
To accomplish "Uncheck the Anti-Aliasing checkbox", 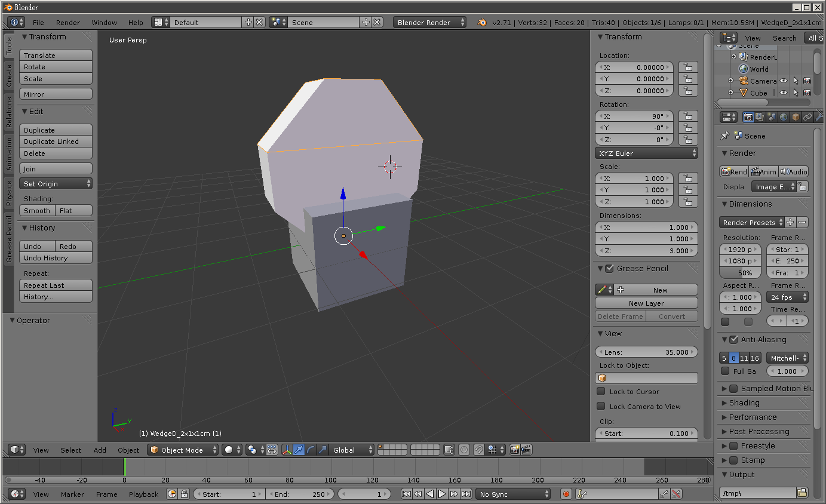I will 734,340.
